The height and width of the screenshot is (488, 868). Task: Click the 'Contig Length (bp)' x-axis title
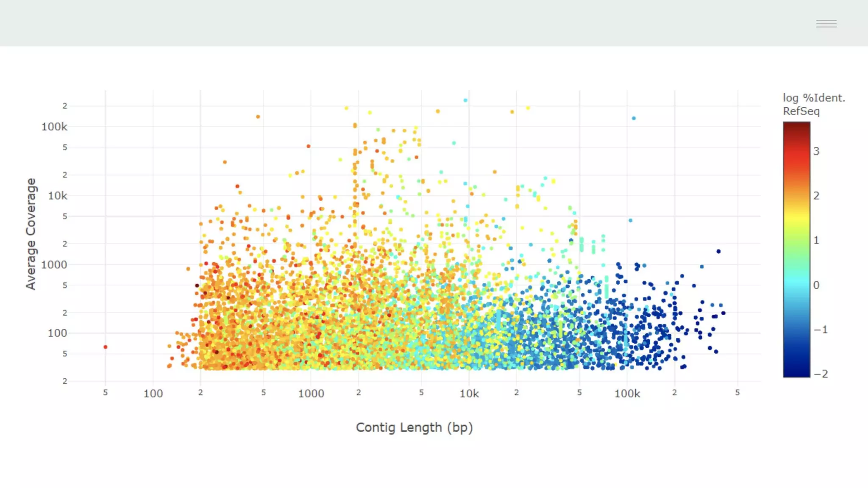click(x=414, y=427)
